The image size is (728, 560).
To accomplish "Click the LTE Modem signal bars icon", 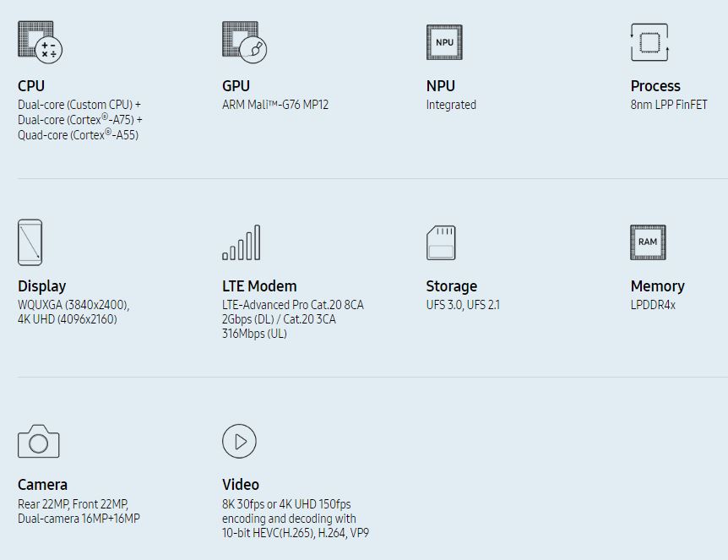I will [242, 242].
